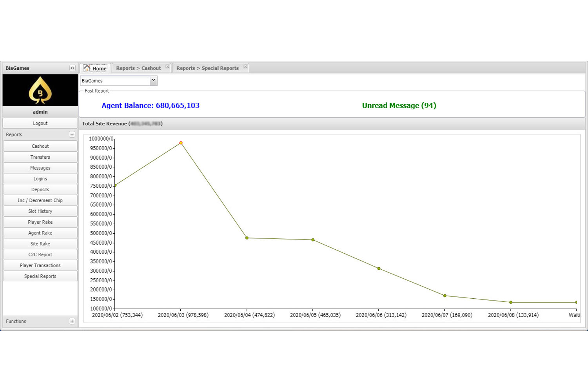Close the Reports > Cashout tab
The width and height of the screenshot is (588, 392).
click(x=167, y=67)
